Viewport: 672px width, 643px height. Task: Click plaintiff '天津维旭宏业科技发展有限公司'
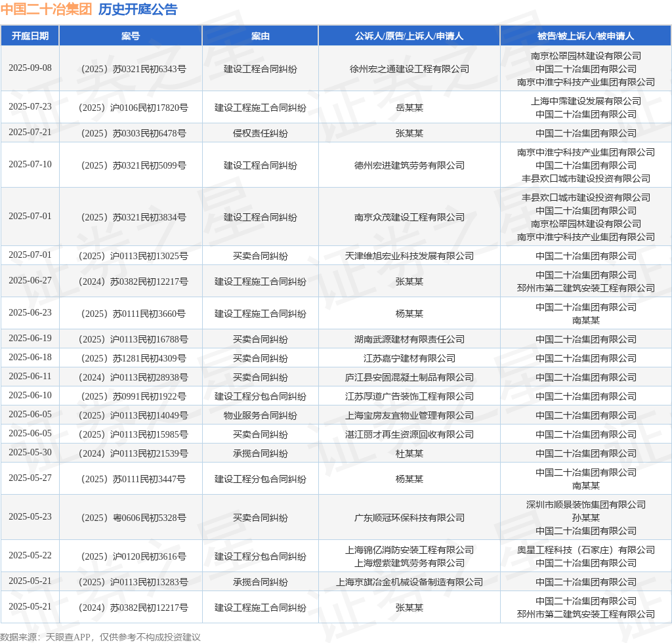click(x=409, y=256)
